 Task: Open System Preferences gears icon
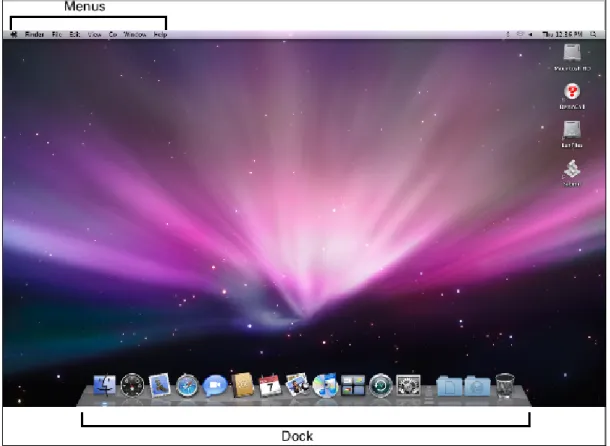tap(408, 385)
